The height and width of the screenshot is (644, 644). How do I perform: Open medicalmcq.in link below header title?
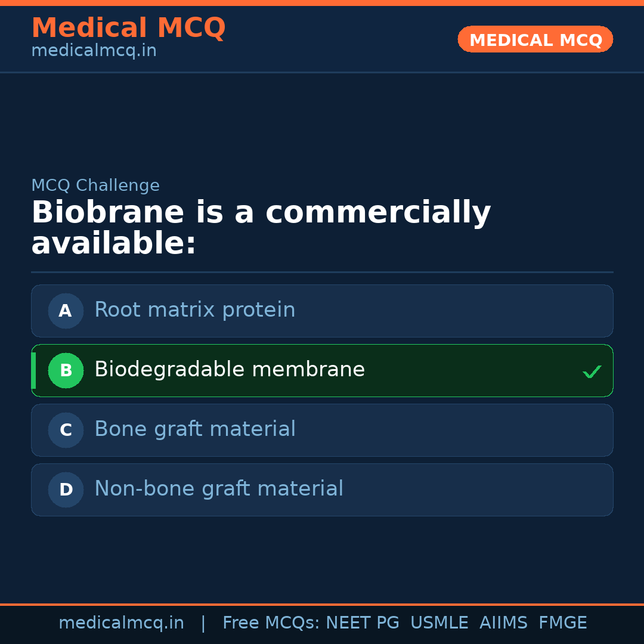[x=94, y=51]
